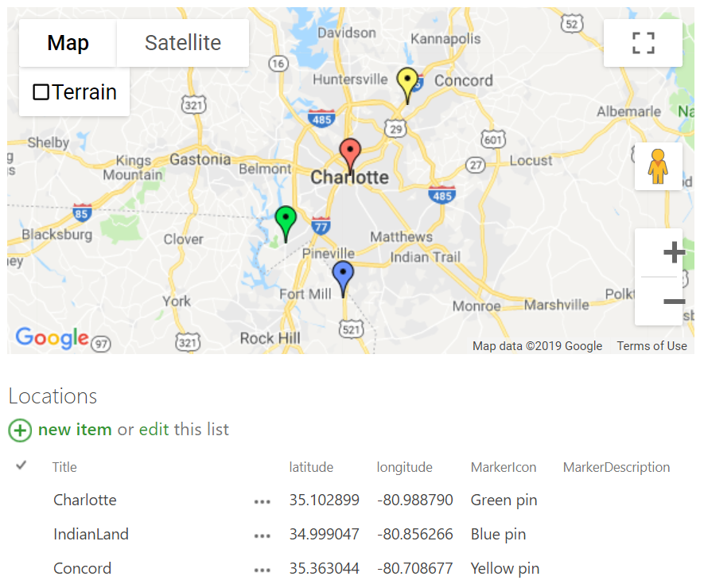
Task: Click the Street View pegman icon
Action: (658, 166)
